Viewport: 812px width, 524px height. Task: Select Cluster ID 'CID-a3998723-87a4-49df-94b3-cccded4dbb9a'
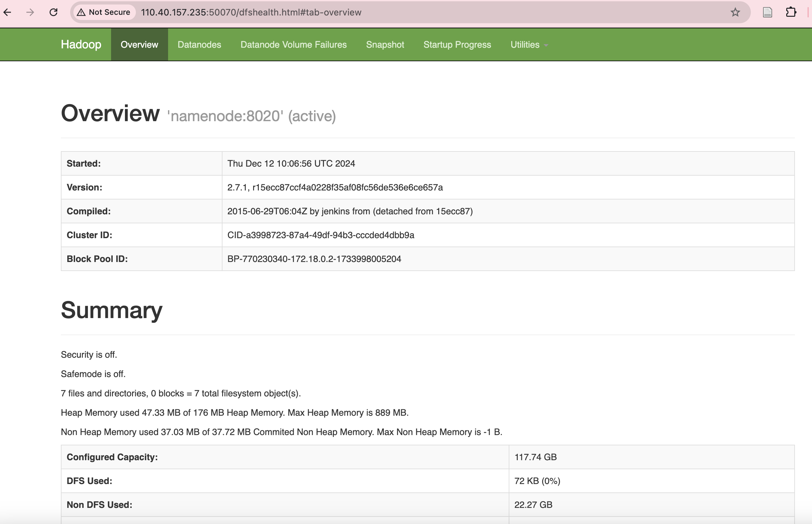pyautogui.click(x=320, y=235)
